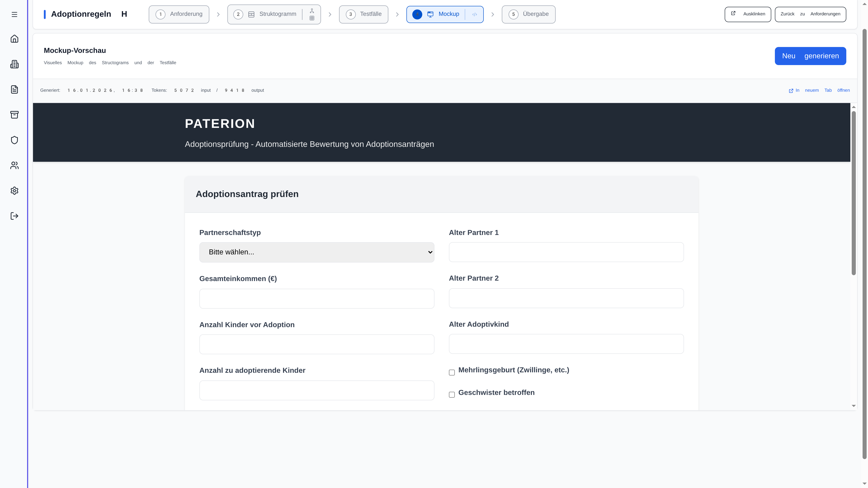Click the chevron between Testfälle and Mockup
The image size is (868, 488).
[397, 14]
